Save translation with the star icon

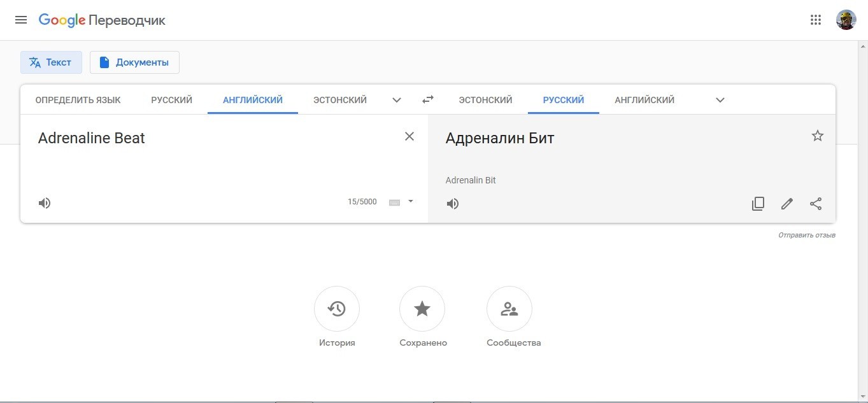(818, 136)
